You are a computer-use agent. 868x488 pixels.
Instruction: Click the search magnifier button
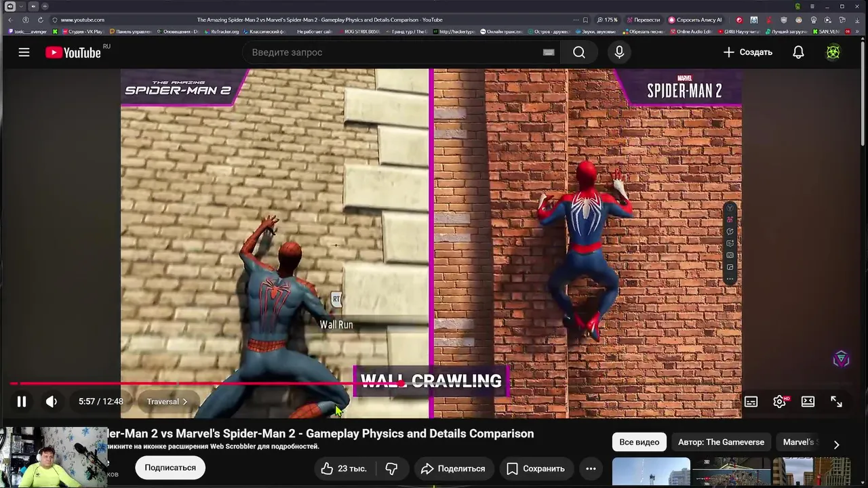click(x=579, y=52)
